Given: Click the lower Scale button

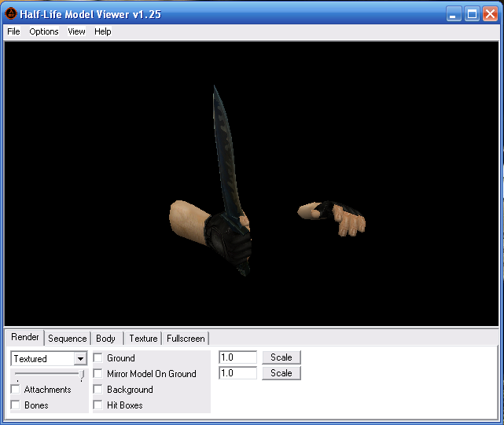Looking at the screenshot, I should pyautogui.click(x=281, y=373).
